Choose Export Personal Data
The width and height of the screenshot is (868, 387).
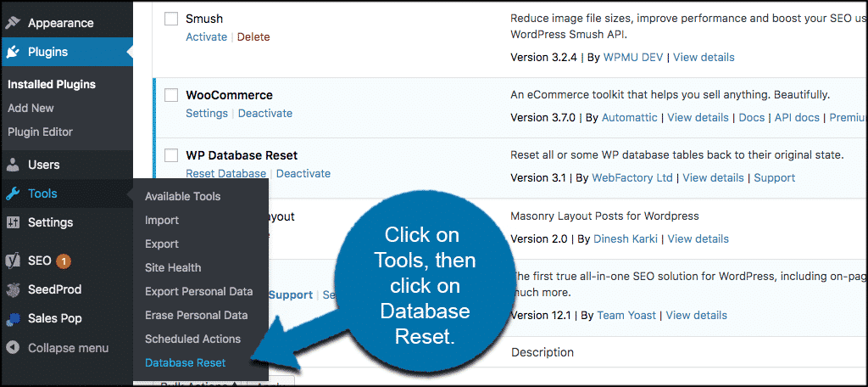click(198, 292)
